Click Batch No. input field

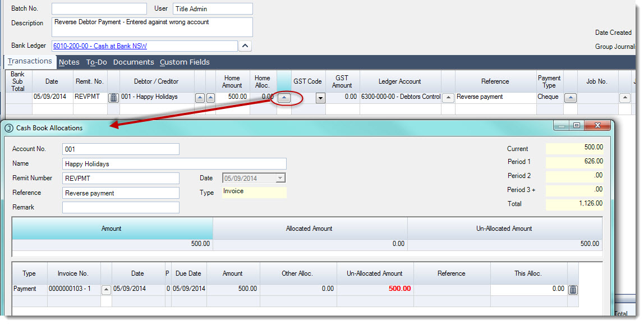(99, 8)
